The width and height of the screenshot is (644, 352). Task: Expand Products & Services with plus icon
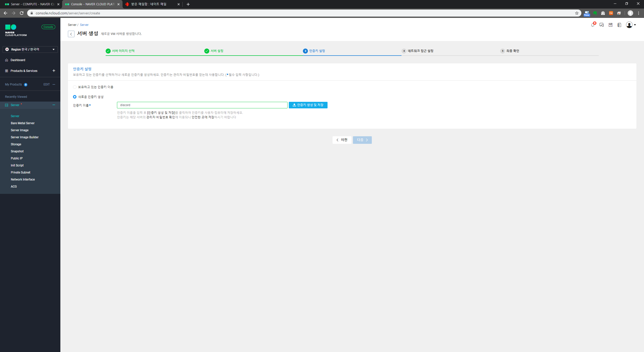(54, 71)
